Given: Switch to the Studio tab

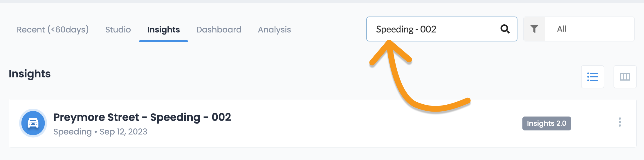Looking at the screenshot, I should [118, 30].
